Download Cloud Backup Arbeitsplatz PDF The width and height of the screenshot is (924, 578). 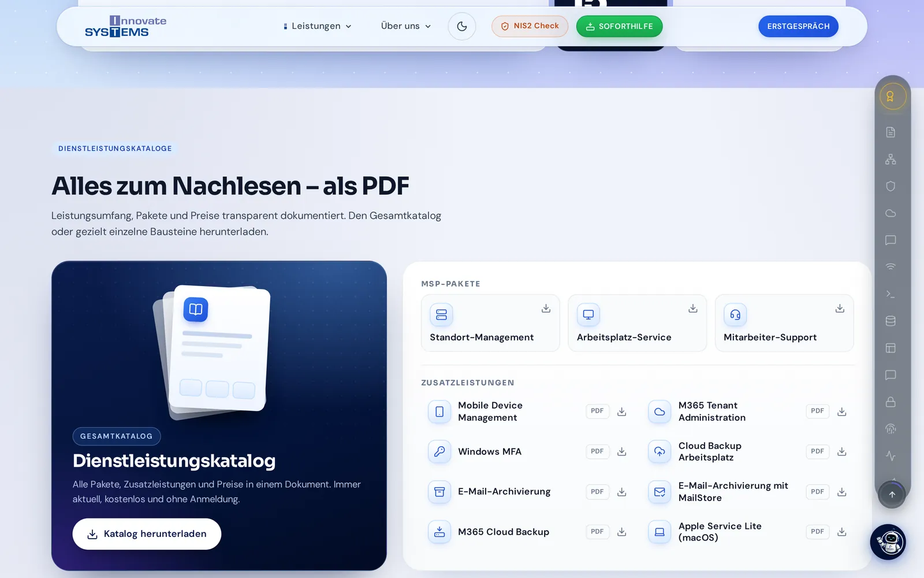[842, 451]
